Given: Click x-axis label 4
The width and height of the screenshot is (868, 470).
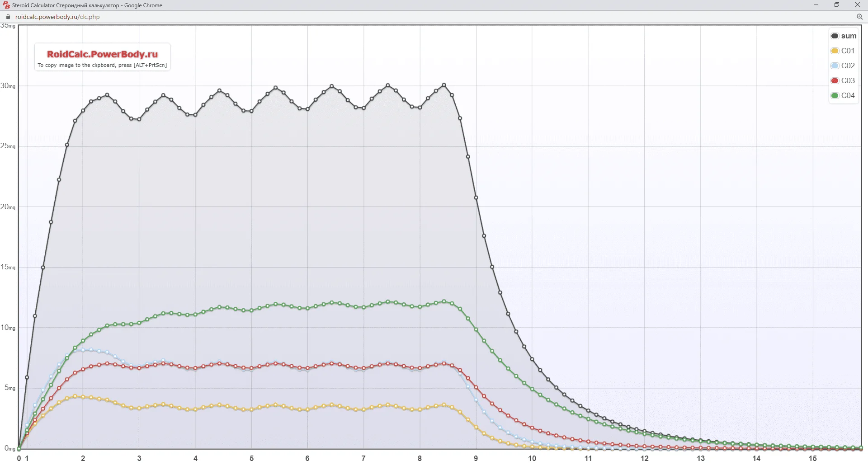Looking at the screenshot, I should (x=195, y=458).
